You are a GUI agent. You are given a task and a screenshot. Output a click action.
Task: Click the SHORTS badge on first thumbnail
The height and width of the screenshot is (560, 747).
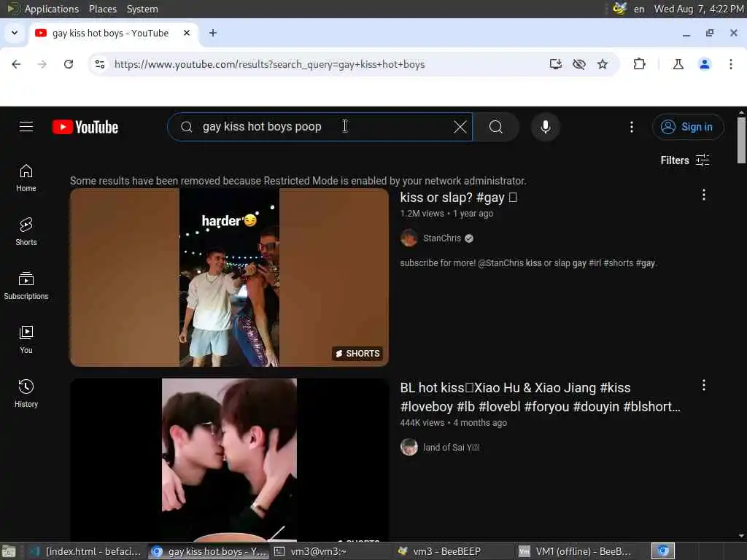tap(357, 354)
